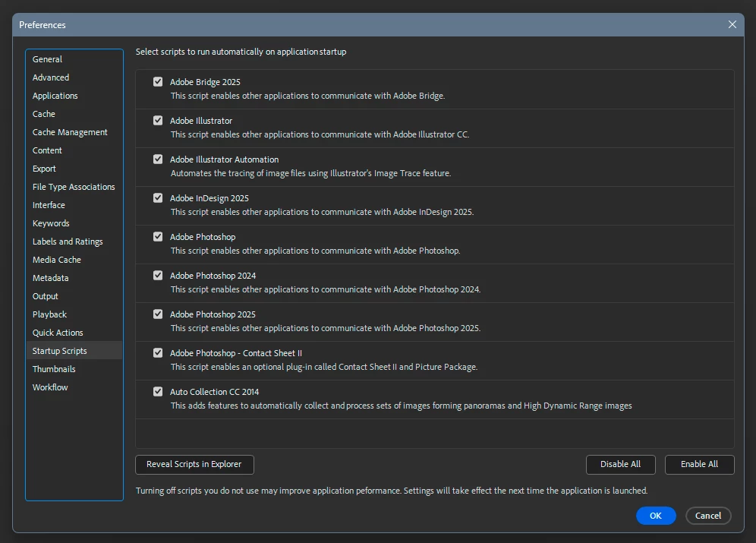Toggle the Adobe InDesign 2025 checkbox

click(158, 197)
